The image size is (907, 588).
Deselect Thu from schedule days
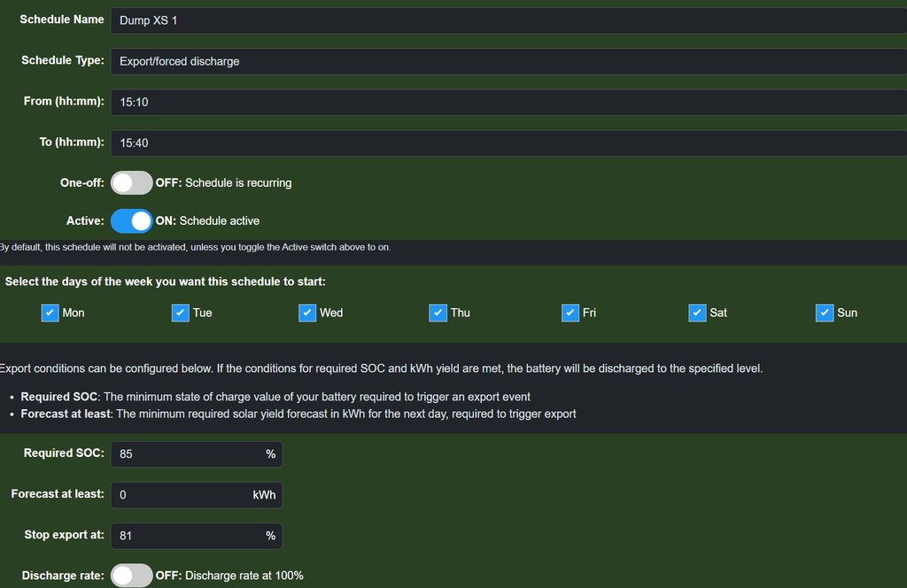pyautogui.click(x=438, y=313)
